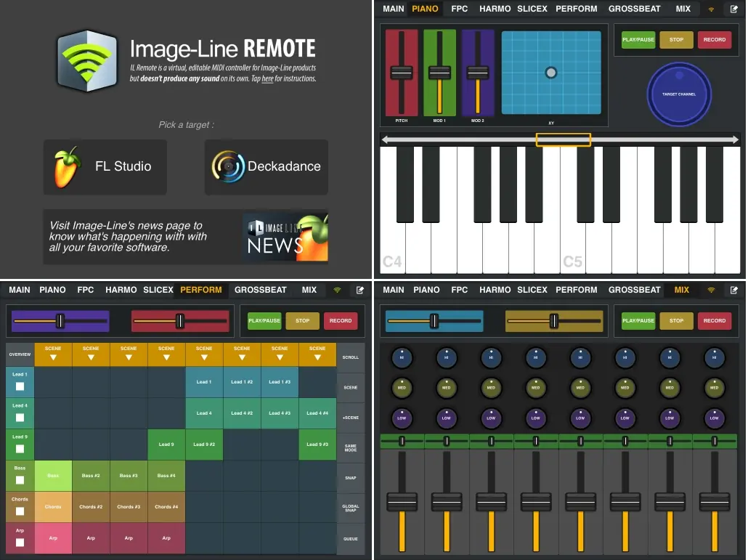Play the C5 piano key
The height and width of the screenshot is (560, 748).
[x=572, y=248]
